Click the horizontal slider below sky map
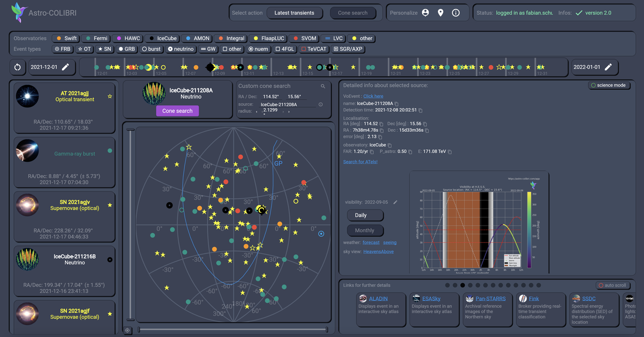644x337 pixels. tap(232, 329)
